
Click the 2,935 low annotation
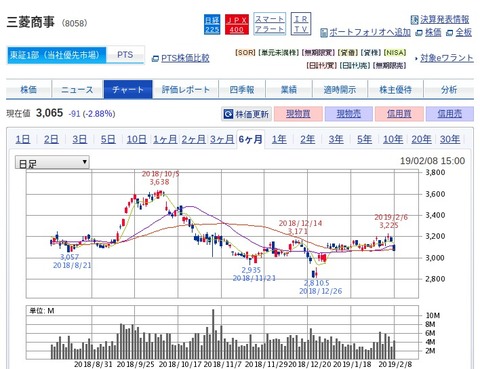tap(251, 270)
